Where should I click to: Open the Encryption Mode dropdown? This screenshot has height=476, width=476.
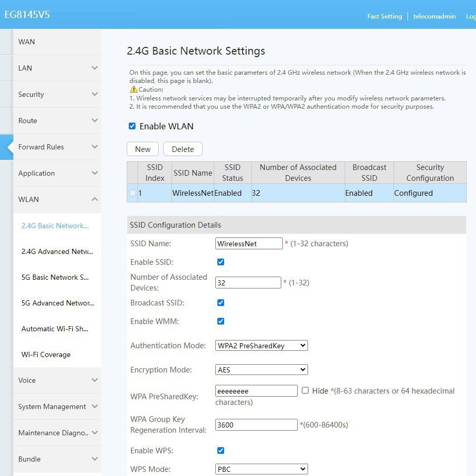(261, 370)
